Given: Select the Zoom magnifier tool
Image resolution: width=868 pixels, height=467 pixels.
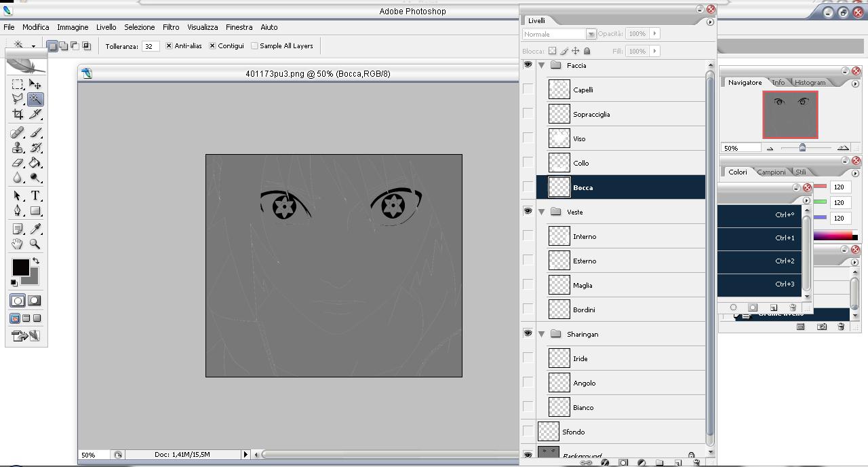Looking at the screenshot, I should point(35,244).
